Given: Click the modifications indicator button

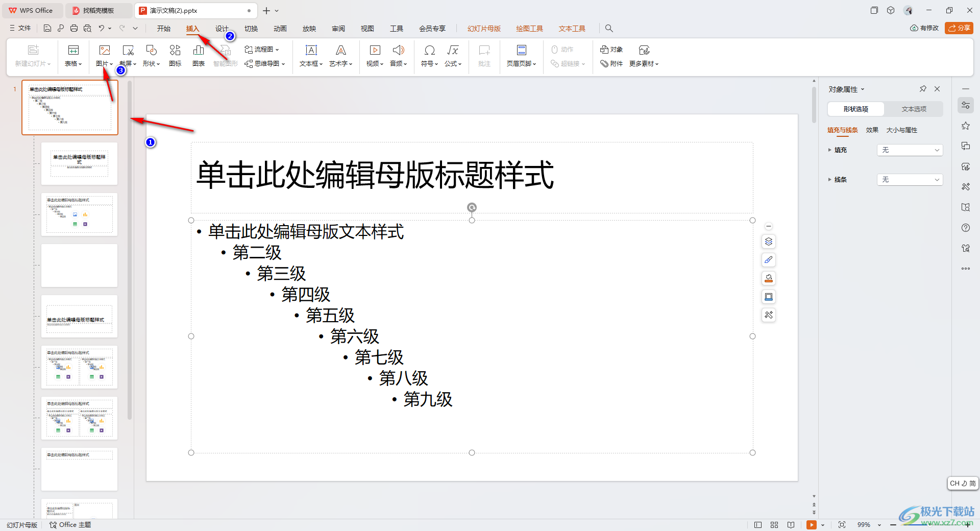Looking at the screenshot, I should pos(924,28).
